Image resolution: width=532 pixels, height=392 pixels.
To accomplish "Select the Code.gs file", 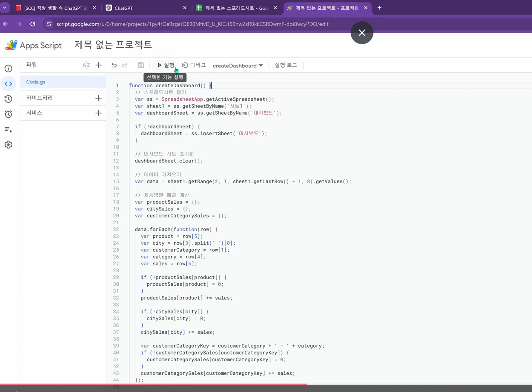I will point(63,82).
